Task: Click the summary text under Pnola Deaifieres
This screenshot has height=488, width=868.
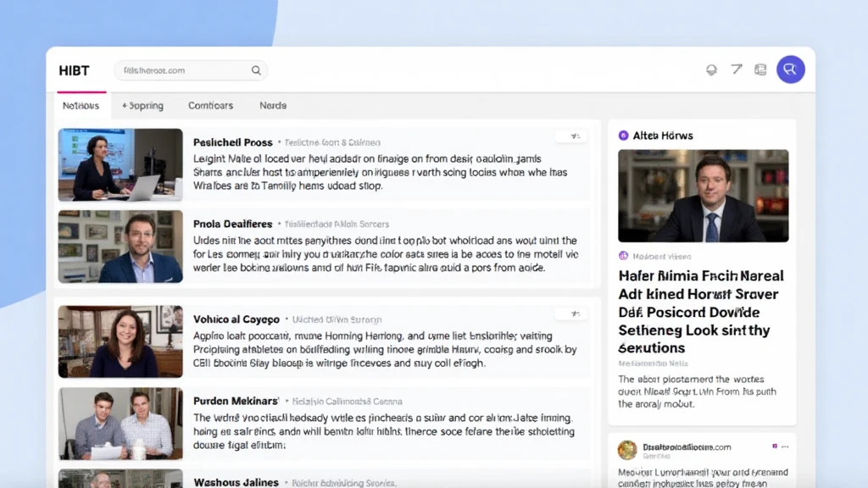Action: tap(386, 254)
